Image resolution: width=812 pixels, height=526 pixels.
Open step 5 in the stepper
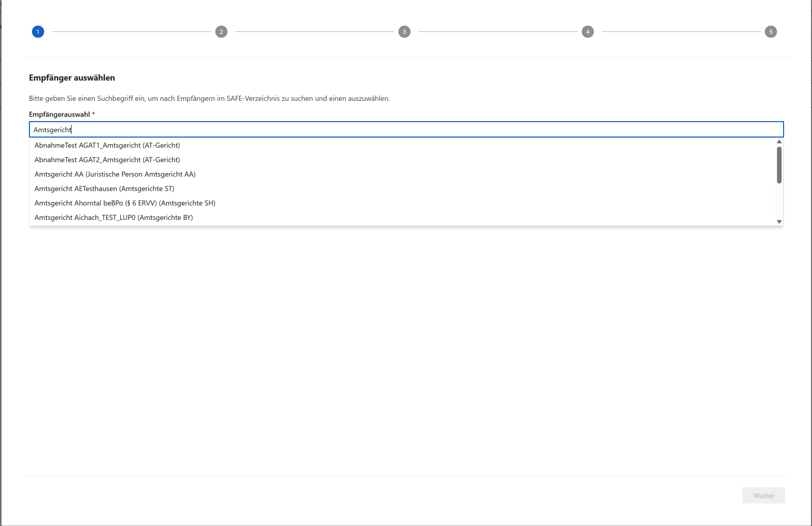pos(770,32)
